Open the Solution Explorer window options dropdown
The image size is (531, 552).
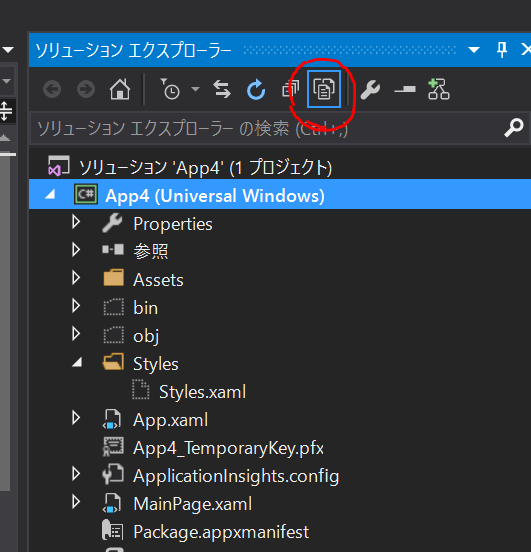474,50
